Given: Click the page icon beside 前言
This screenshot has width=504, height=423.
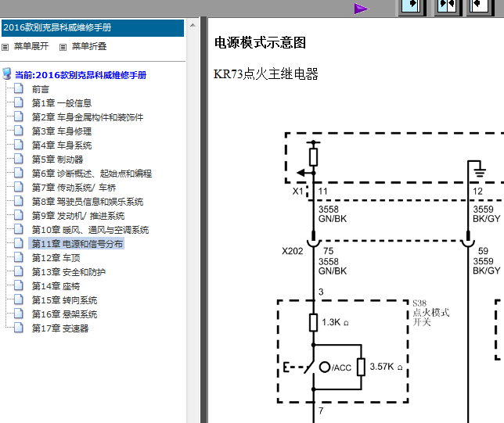Looking at the screenshot, I should pos(19,88).
